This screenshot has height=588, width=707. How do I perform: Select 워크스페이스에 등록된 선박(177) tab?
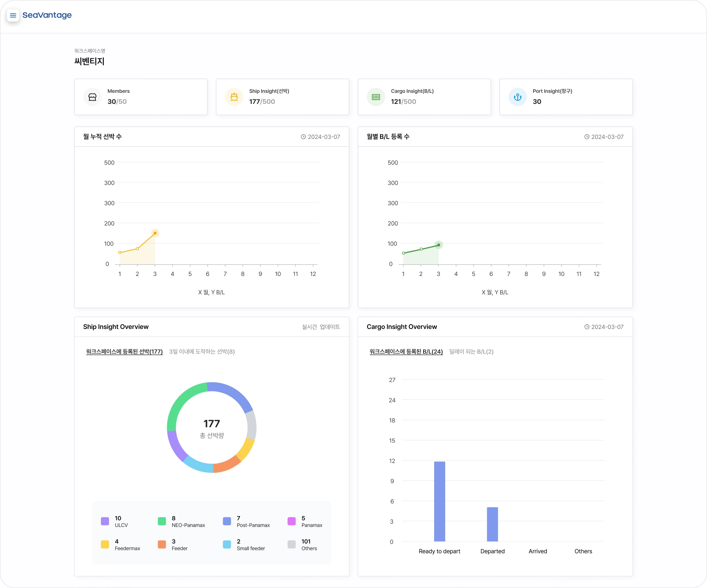click(124, 351)
